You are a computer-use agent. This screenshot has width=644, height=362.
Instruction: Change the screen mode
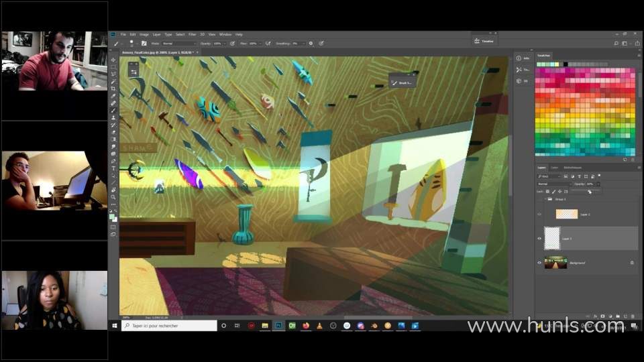click(113, 235)
